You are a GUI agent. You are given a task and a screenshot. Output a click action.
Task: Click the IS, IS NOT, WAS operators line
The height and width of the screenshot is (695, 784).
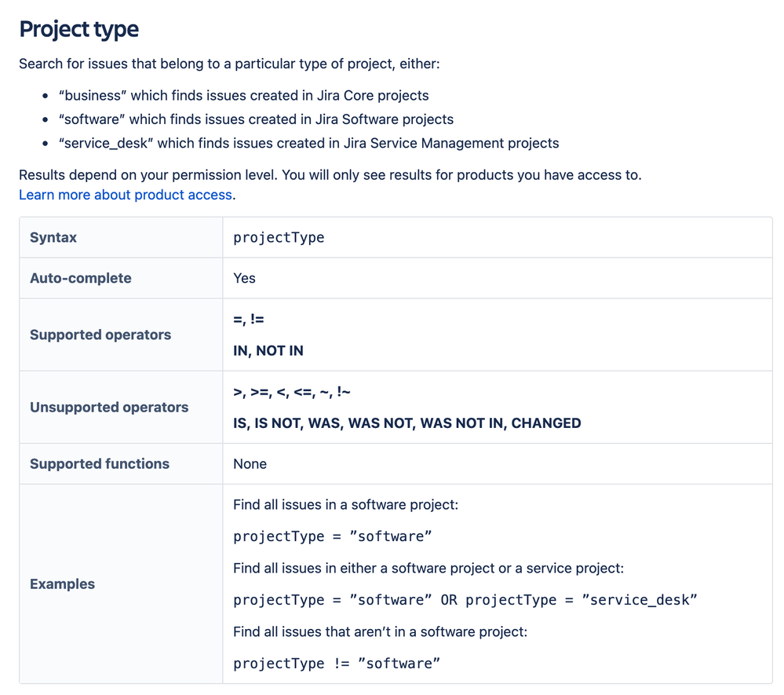tap(407, 423)
